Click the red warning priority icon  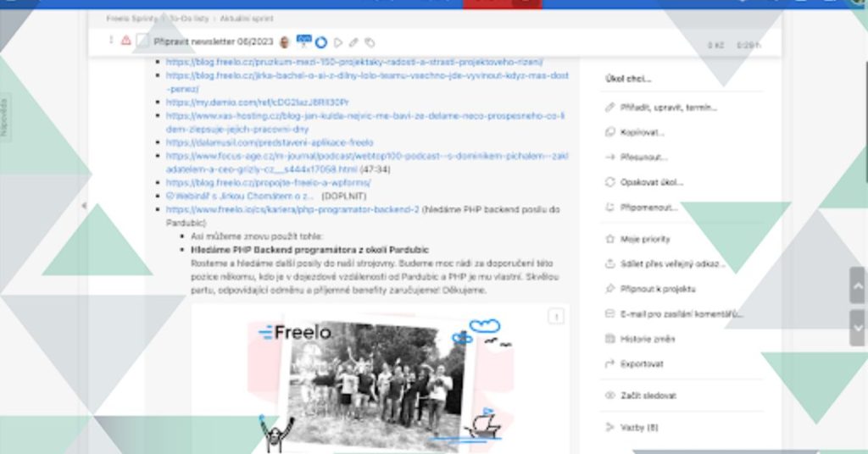[x=125, y=41]
